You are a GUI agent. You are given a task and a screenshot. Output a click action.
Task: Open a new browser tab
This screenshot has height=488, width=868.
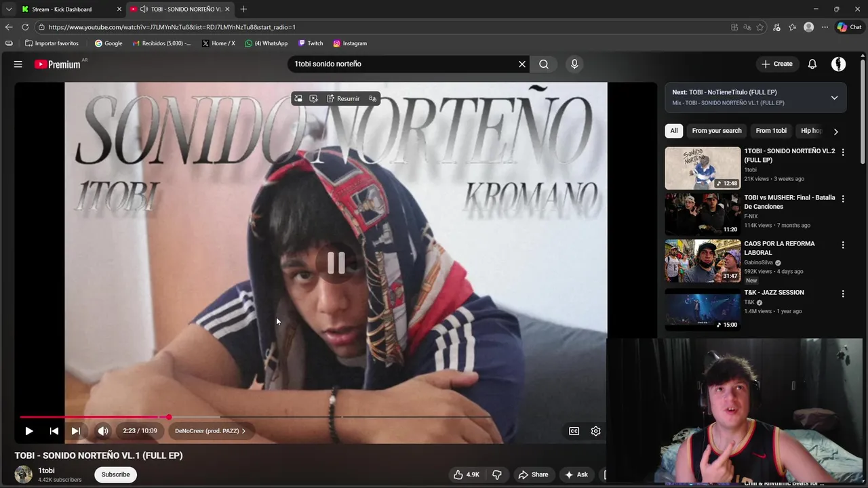click(243, 9)
